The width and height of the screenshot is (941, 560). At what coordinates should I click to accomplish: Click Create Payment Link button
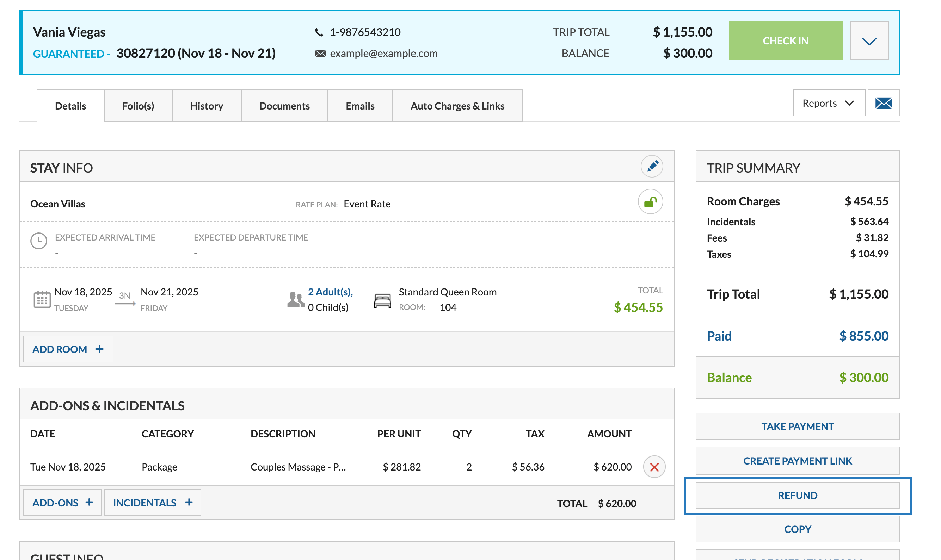pos(798,461)
